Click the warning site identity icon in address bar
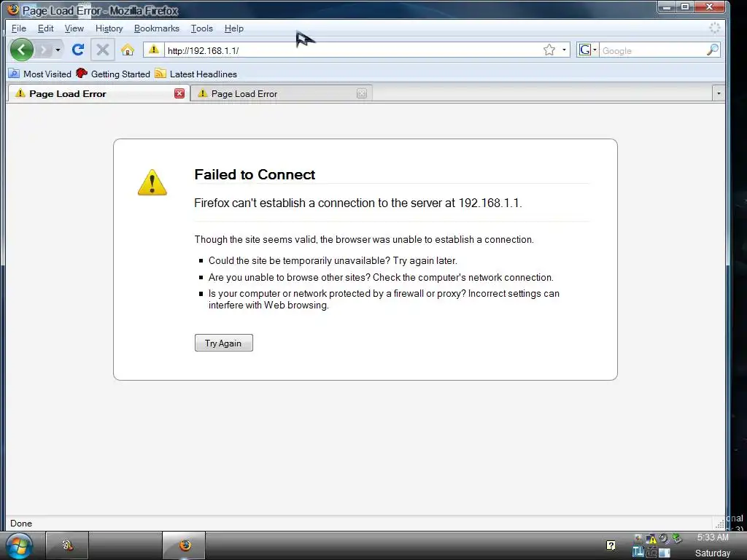 (153, 50)
